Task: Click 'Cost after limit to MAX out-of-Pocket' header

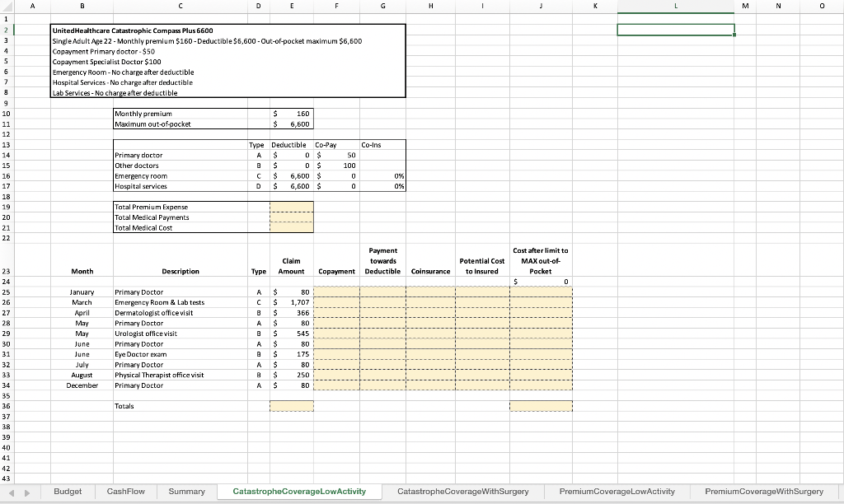Action: [x=541, y=261]
